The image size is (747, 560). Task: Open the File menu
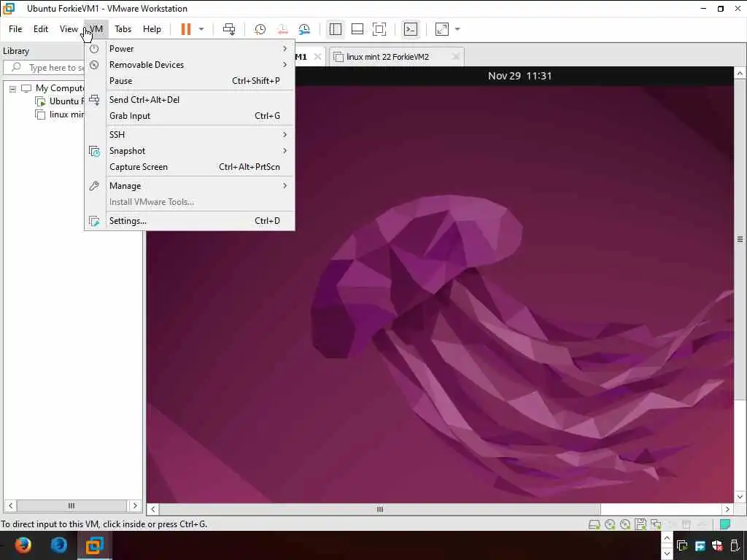click(x=15, y=29)
